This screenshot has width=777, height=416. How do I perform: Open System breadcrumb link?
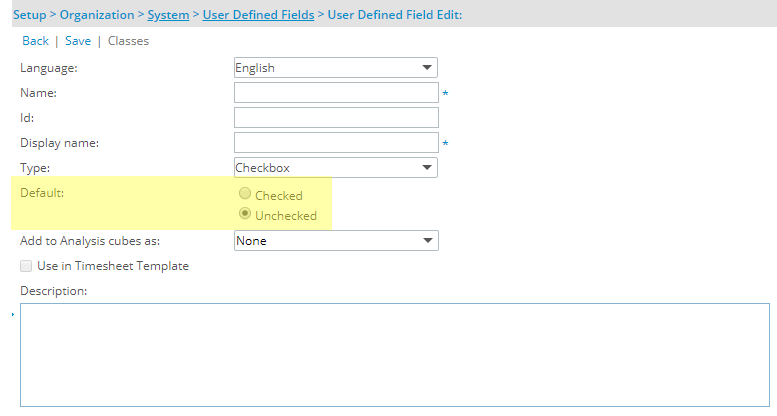pos(168,15)
